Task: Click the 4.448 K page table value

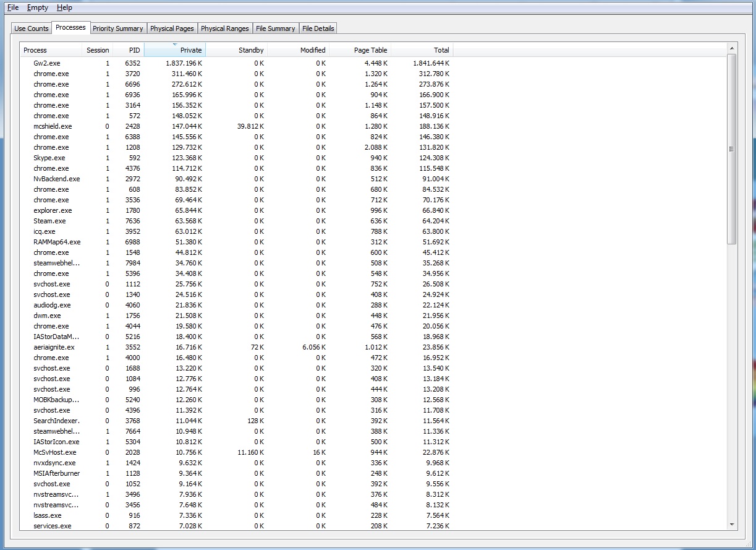Action: click(376, 63)
